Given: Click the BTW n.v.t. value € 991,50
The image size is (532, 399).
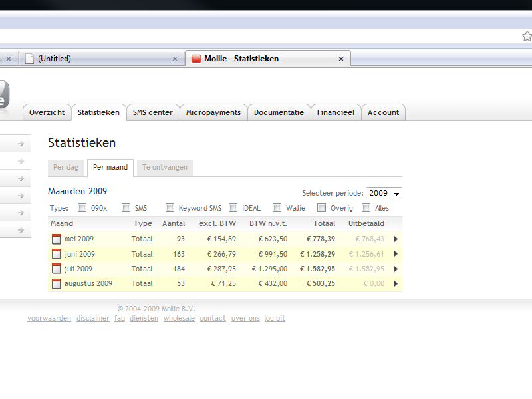Looking at the screenshot, I should click(x=273, y=254).
